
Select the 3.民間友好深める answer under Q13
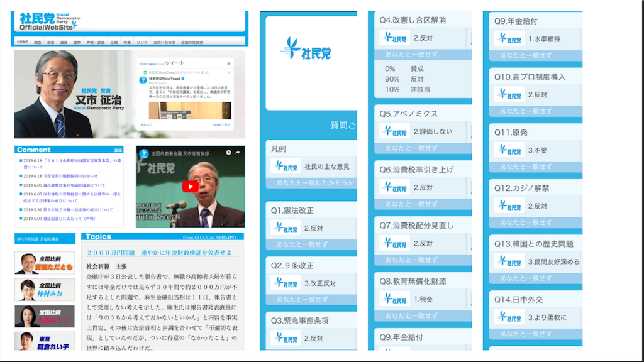tap(553, 261)
